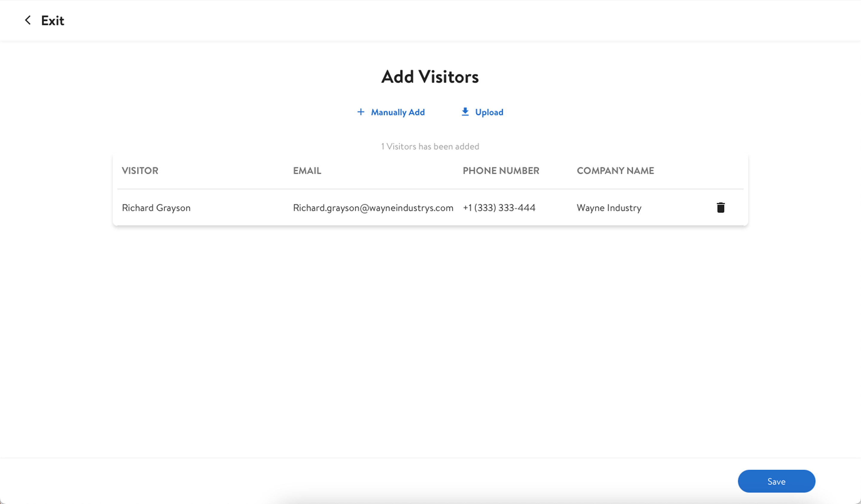Select the Richard.grayson@wayneindustrys.com email cell

click(373, 208)
